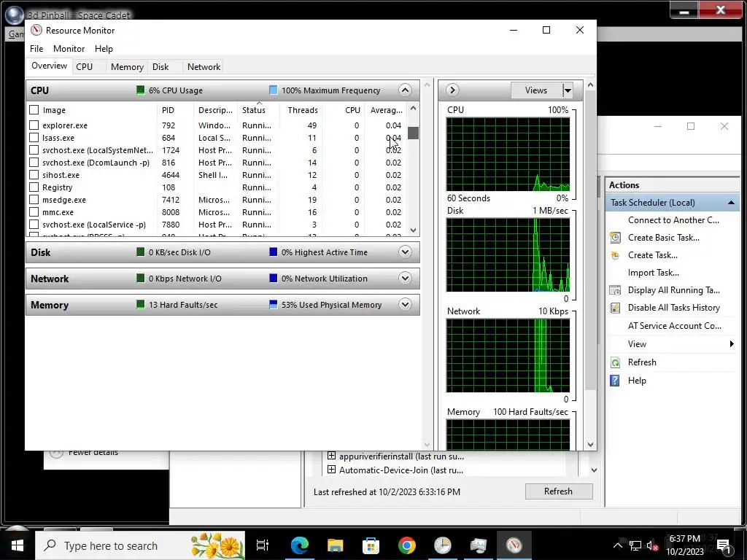747x560 pixels.
Task: Open the Windows Start menu
Action: (18, 545)
